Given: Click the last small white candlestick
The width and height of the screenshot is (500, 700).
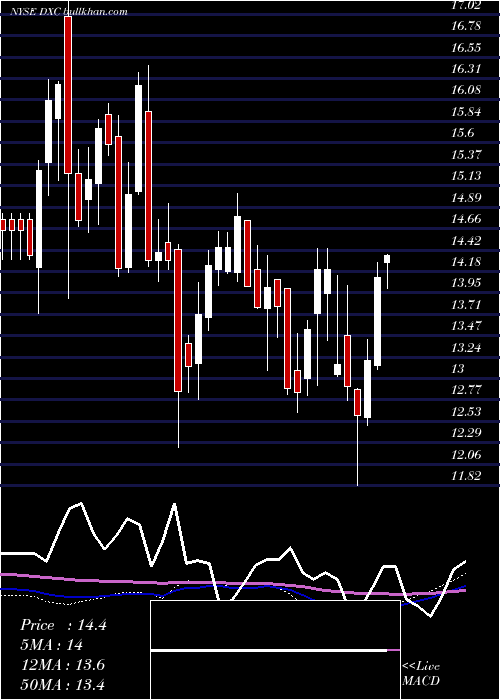Looking at the screenshot, I should (x=387, y=259).
